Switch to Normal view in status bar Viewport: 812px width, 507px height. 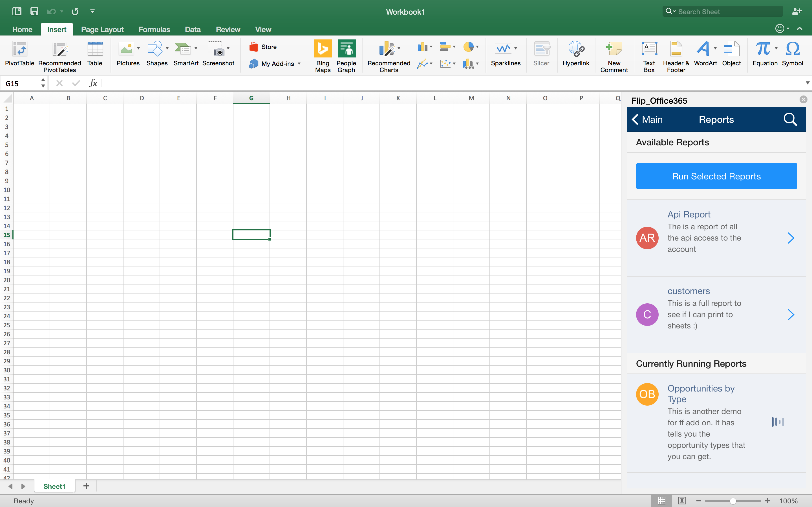pos(661,500)
